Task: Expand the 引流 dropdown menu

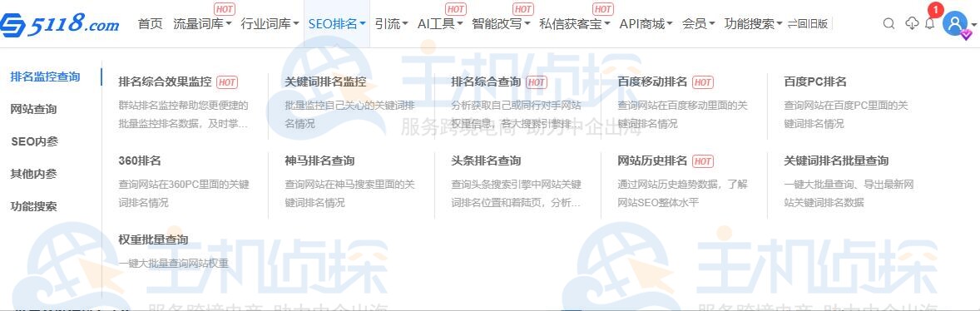Action: [391, 24]
